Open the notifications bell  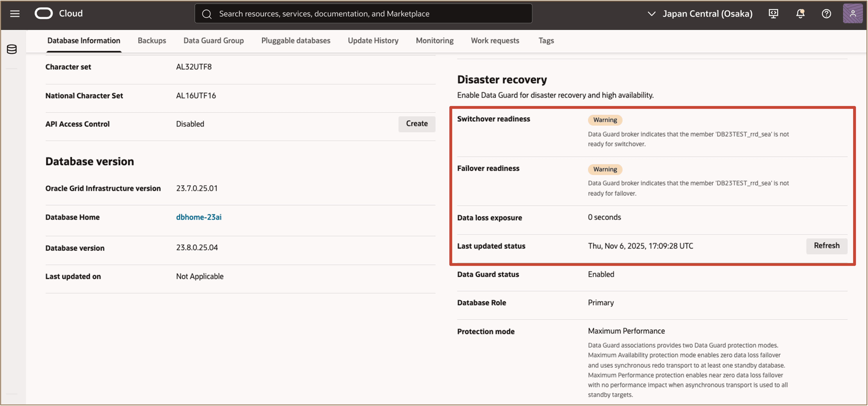(800, 14)
